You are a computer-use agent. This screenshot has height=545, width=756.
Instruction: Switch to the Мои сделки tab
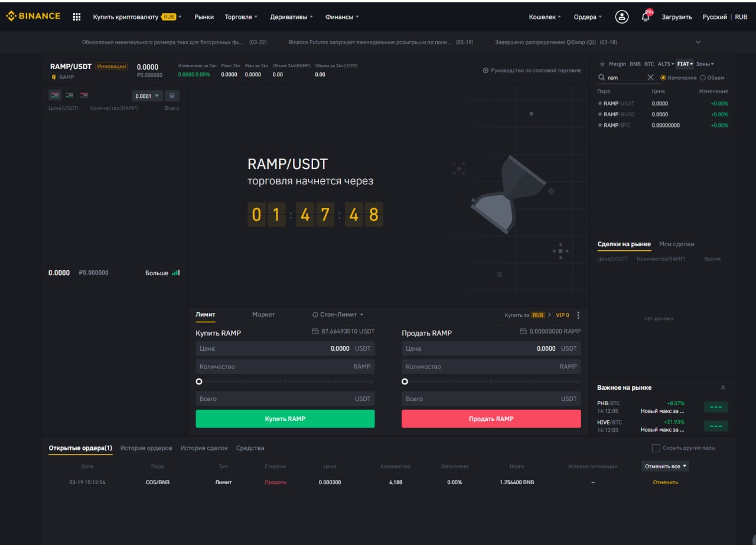tap(677, 244)
